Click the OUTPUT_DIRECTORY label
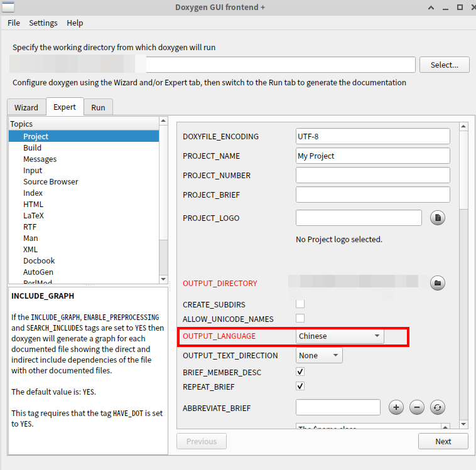This screenshot has height=470, width=476. 220,284
